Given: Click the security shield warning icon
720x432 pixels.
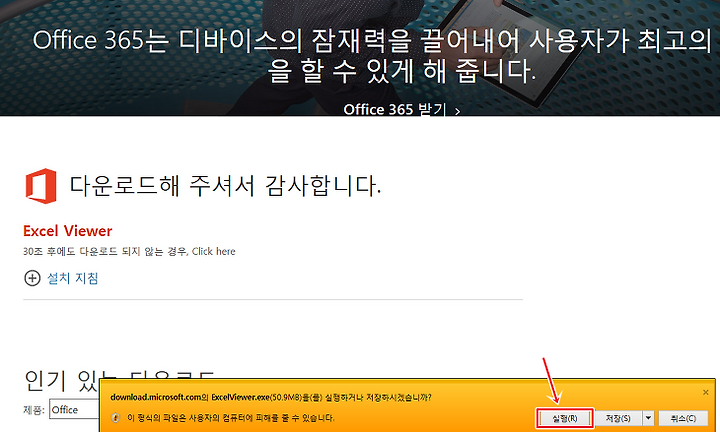Looking at the screenshot, I should pyautogui.click(x=115, y=418).
